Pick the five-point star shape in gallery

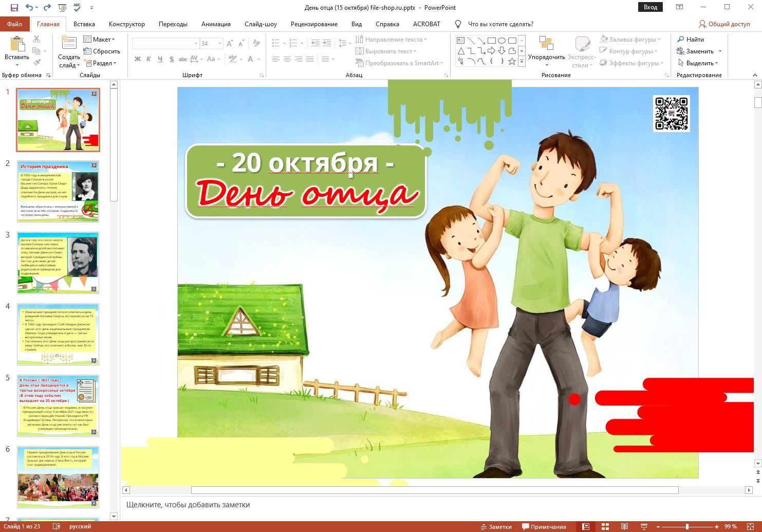click(512, 61)
